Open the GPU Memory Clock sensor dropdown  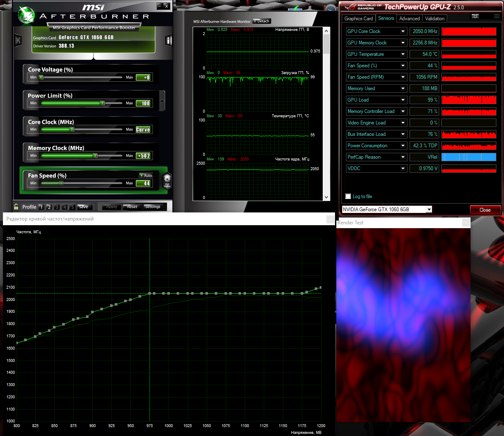tap(403, 43)
